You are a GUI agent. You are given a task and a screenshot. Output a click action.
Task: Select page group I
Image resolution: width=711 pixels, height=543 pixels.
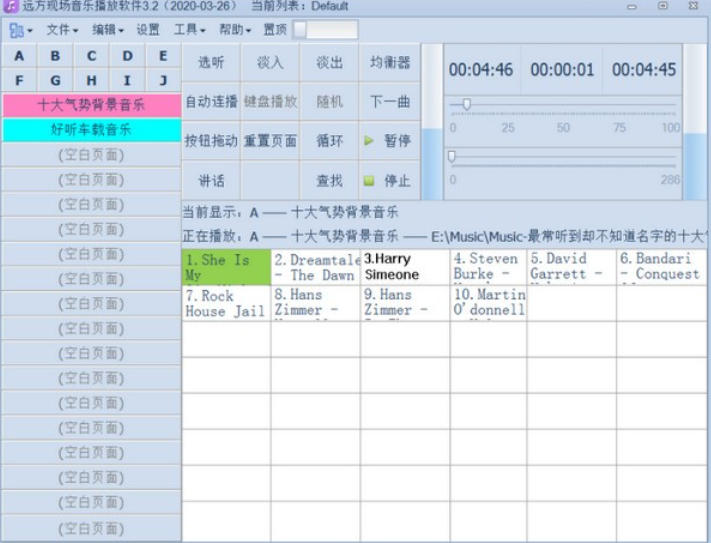pyautogui.click(x=127, y=81)
